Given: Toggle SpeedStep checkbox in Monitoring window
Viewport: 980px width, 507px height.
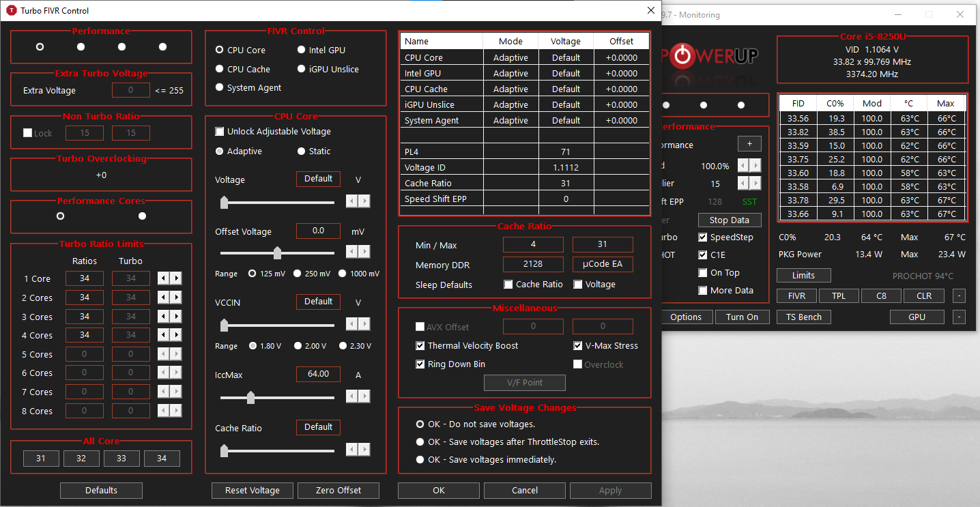Looking at the screenshot, I should 703,237.
